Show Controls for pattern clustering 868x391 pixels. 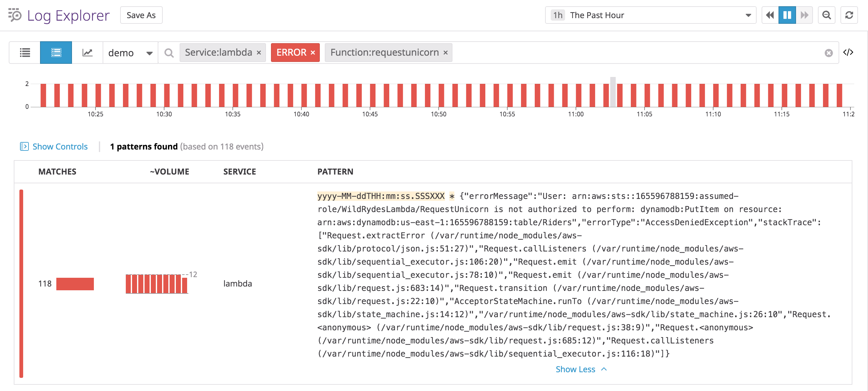(53, 146)
